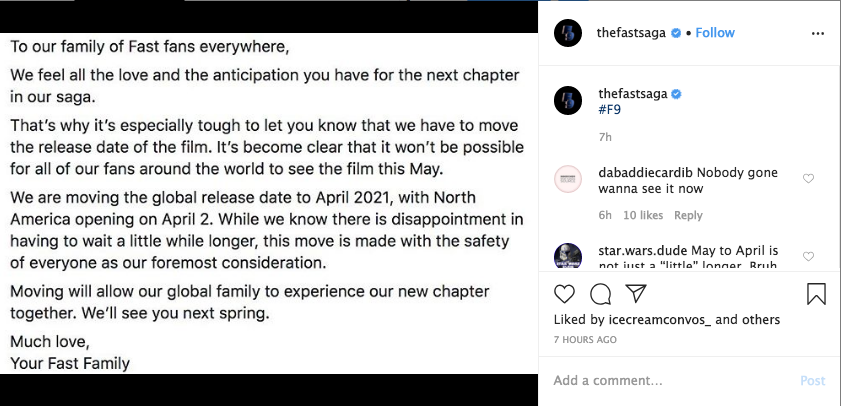This screenshot has height=406, width=841.
Task: Open star.wars.dude's profile avatar
Action: 568,256
